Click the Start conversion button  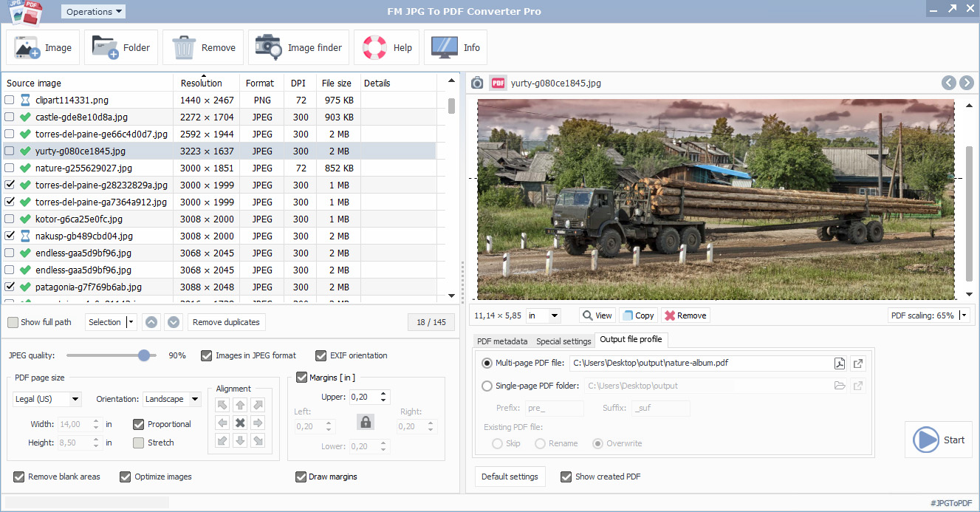coord(939,440)
